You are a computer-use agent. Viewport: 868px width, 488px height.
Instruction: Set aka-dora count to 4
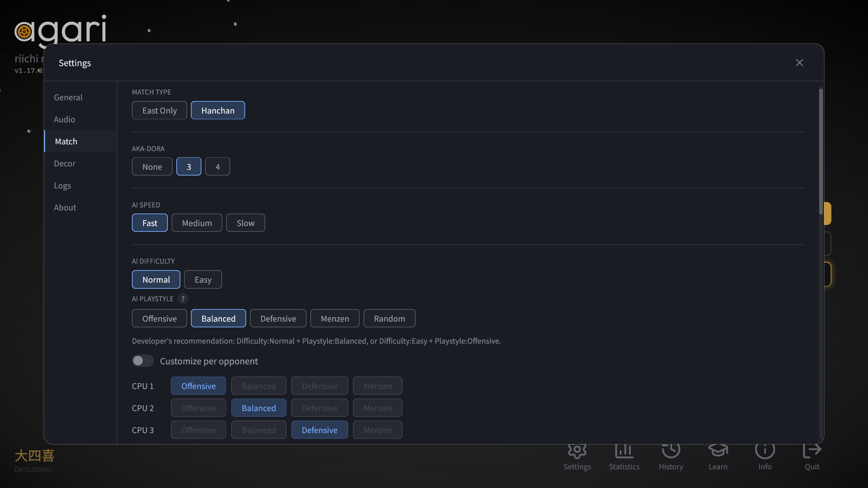coord(217,167)
